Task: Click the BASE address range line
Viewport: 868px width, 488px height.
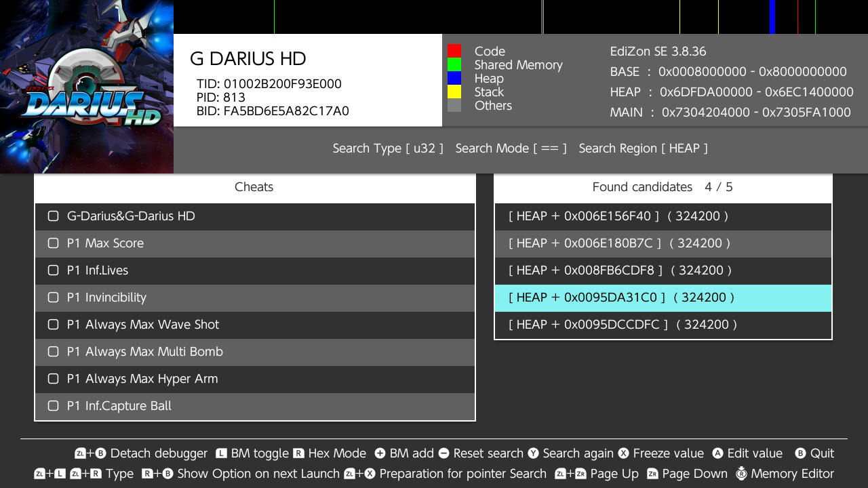Action: click(x=728, y=72)
